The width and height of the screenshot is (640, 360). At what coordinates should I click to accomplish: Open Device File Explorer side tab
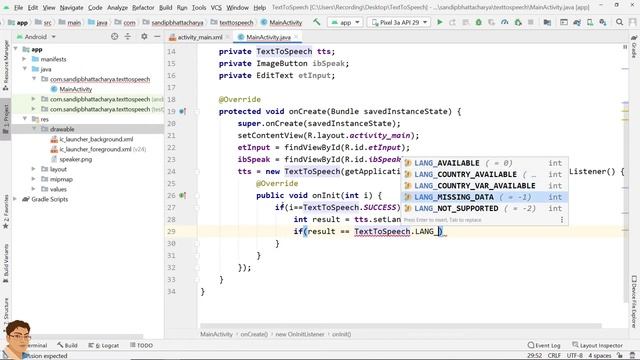[x=634, y=302]
